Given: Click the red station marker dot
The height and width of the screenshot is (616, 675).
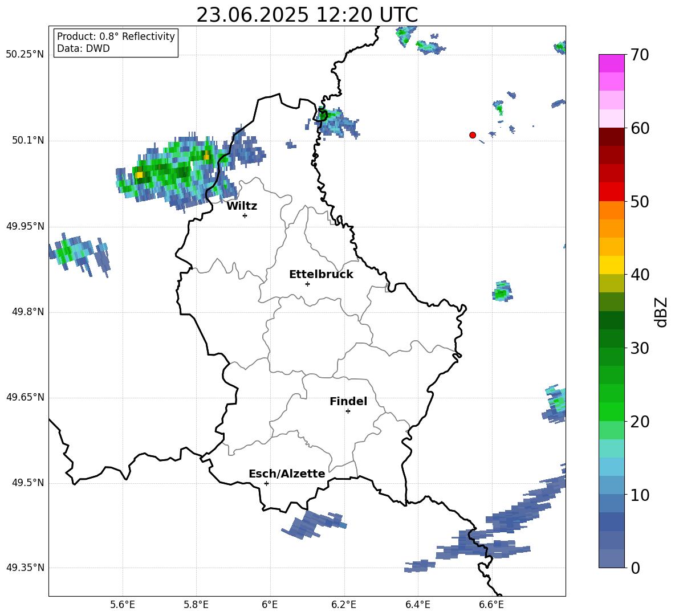Looking at the screenshot, I should (x=473, y=135).
